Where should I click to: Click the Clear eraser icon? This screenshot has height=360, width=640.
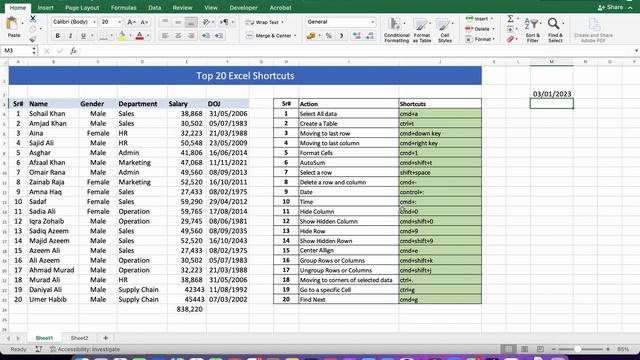[x=510, y=39]
